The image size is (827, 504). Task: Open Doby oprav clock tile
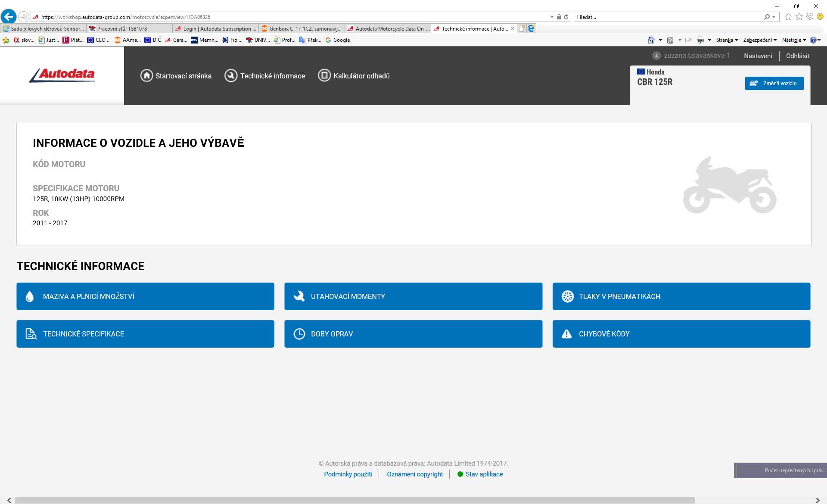click(x=413, y=334)
